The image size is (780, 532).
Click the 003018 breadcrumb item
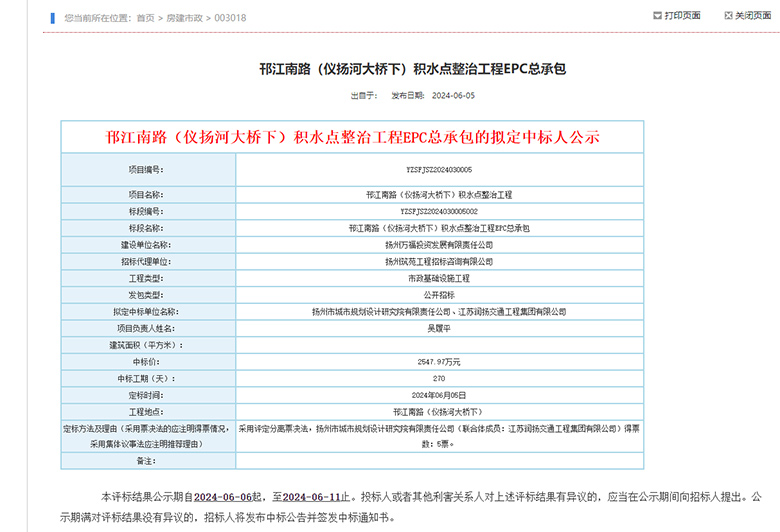click(x=230, y=18)
